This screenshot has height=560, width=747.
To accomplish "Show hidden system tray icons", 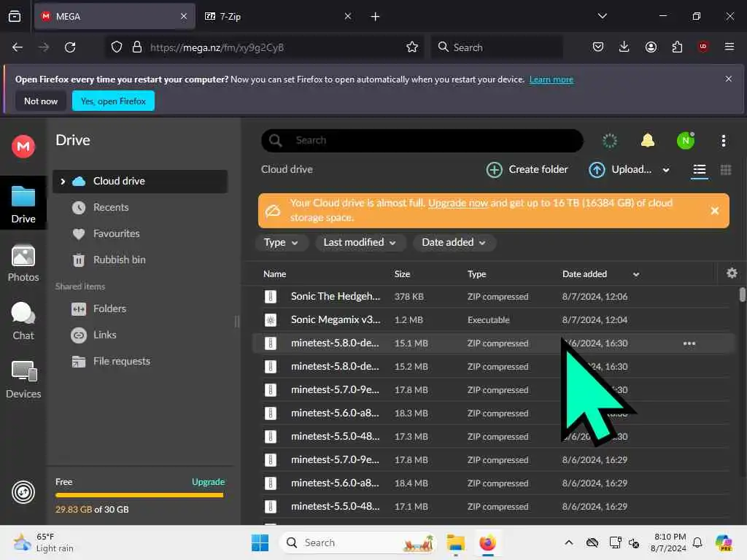I will [569, 542].
